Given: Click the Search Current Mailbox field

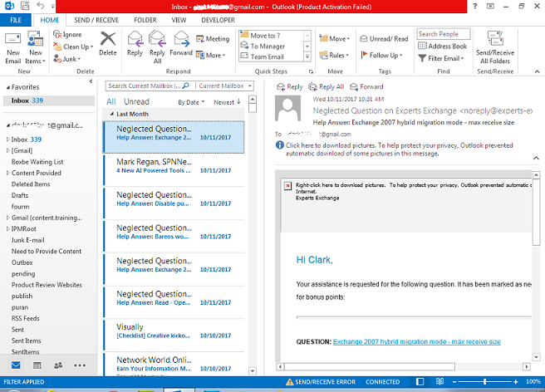Looking at the screenshot, I should (x=149, y=86).
